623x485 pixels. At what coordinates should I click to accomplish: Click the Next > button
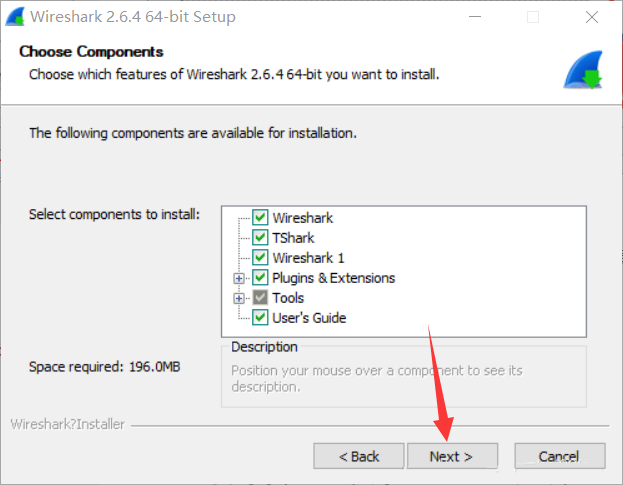pyautogui.click(x=452, y=456)
